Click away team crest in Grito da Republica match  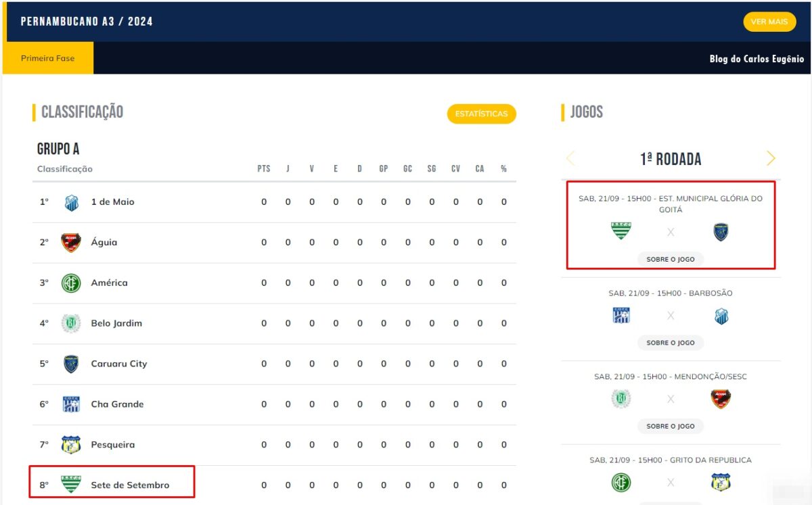[721, 483]
